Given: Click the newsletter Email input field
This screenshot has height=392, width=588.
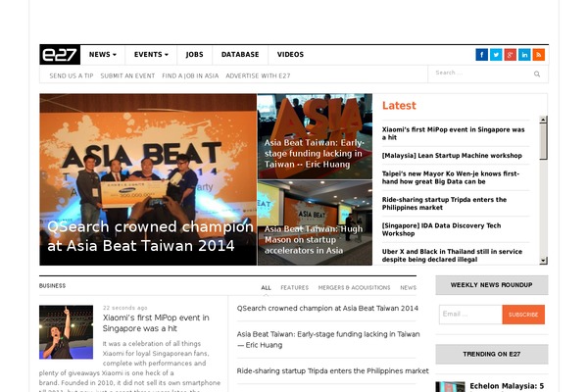Looking at the screenshot, I should (x=470, y=315).
